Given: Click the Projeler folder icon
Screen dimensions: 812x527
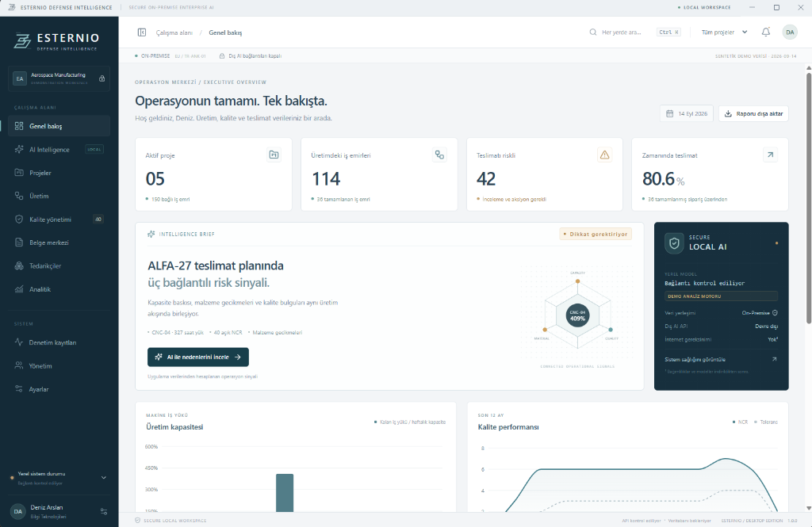Looking at the screenshot, I should [x=19, y=173].
